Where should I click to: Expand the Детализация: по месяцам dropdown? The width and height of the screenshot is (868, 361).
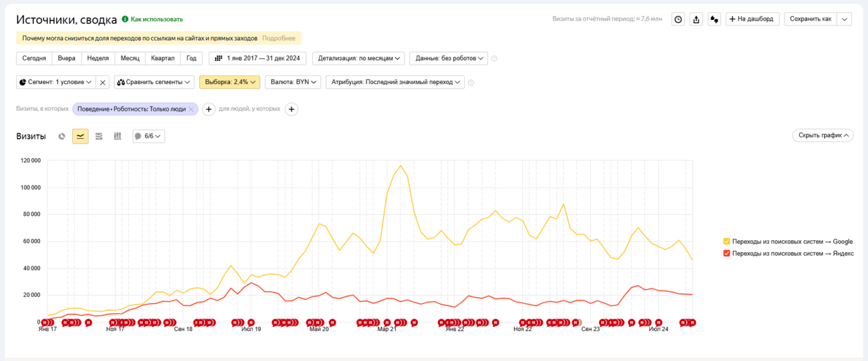(x=361, y=58)
